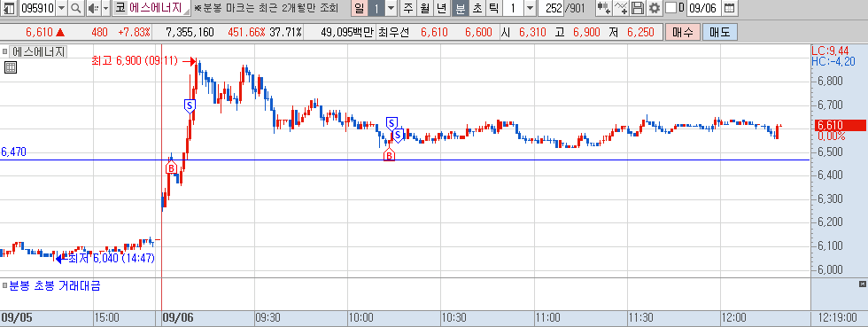Toggle the 분봉 초봉 거래대금 panel checkbox

pos(5,286)
